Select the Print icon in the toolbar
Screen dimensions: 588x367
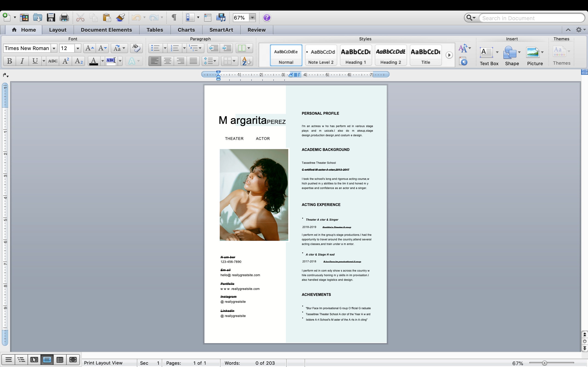click(x=64, y=17)
